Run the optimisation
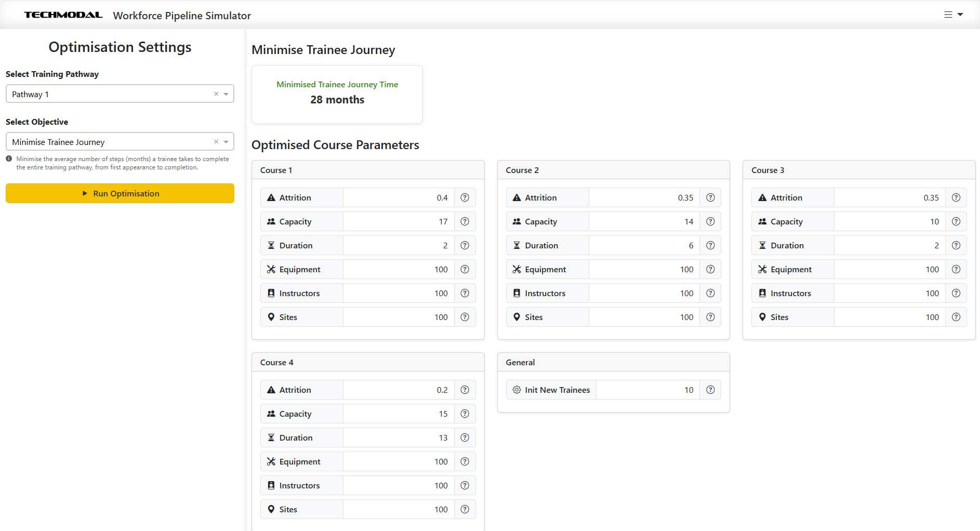Screen dimensions: 980x531 tap(120, 193)
